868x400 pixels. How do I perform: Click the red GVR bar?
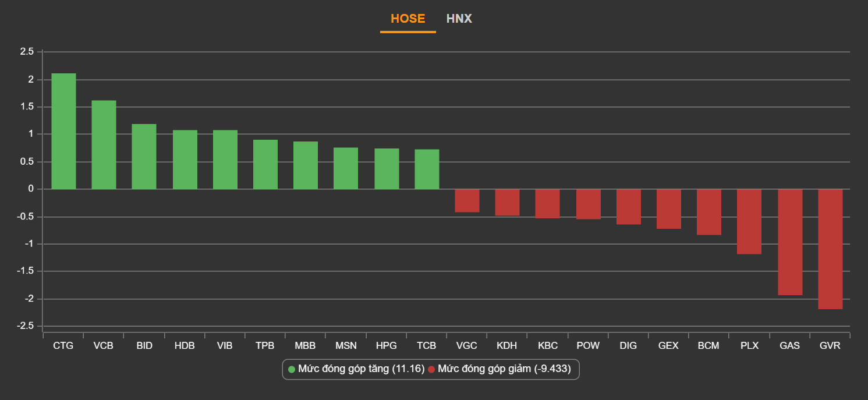[830, 249]
